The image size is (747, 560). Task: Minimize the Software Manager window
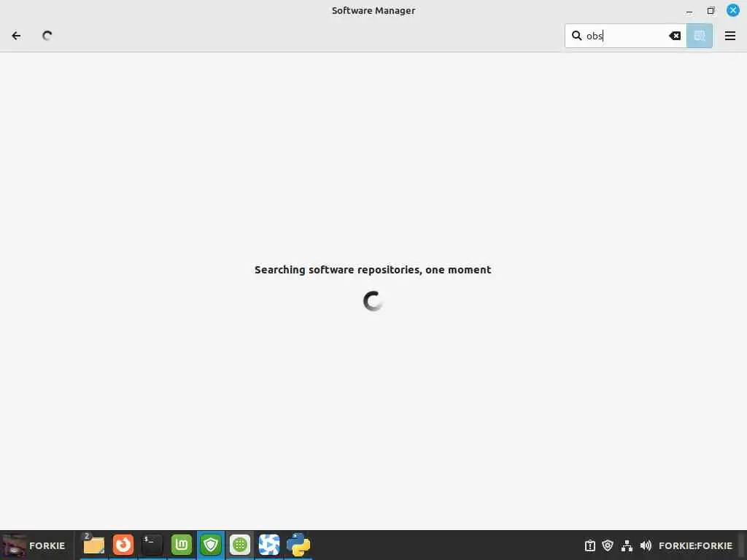point(689,10)
